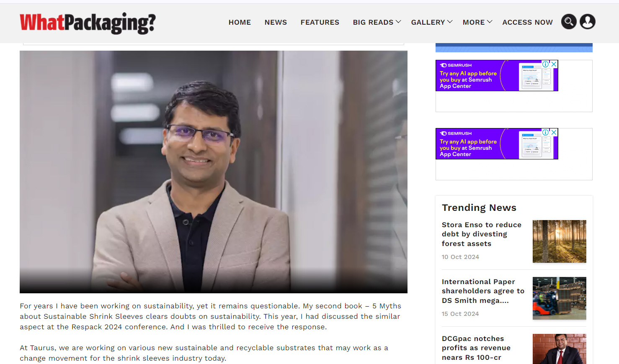
Task: Open International Paper shareholders article
Action: [483, 291]
